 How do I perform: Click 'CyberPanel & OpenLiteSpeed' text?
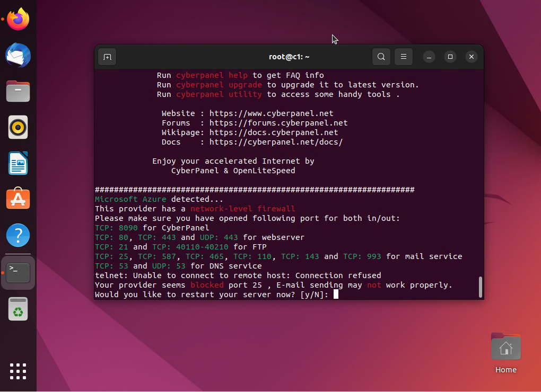(x=233, y=171)
